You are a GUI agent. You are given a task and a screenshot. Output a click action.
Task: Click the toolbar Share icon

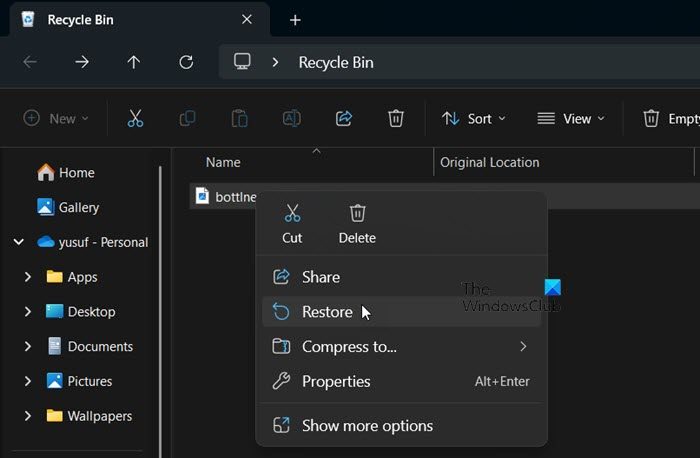[x=344, y=118]
